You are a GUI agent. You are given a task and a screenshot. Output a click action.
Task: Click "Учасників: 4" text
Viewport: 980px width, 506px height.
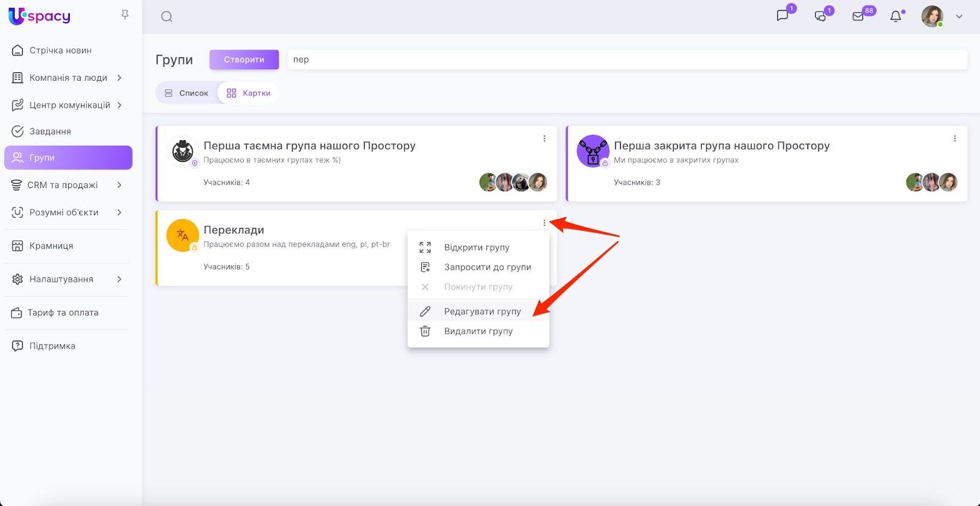click(x=227, y=182)
